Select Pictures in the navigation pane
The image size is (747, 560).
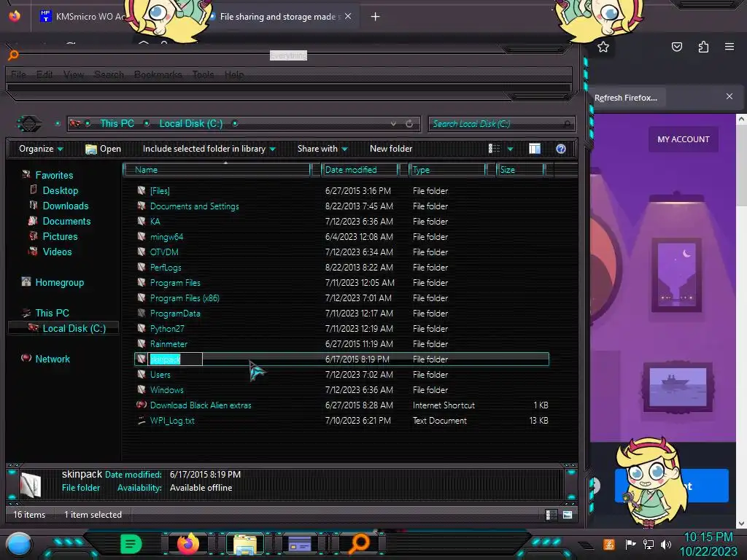[x=60, y=237]
